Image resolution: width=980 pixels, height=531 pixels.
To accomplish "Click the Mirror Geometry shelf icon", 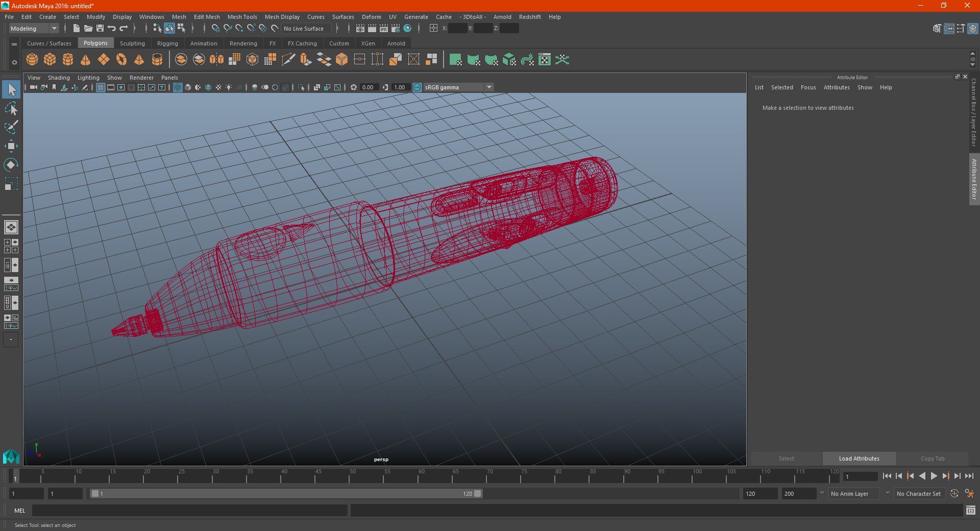I will (x=217, y=60).
